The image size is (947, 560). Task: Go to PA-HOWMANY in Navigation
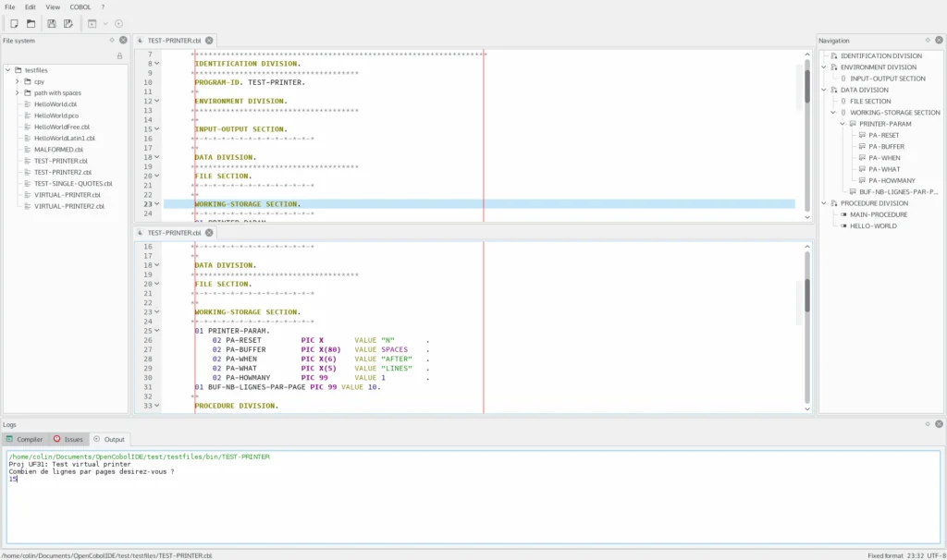pyautogui.click(x=892, y=180)
